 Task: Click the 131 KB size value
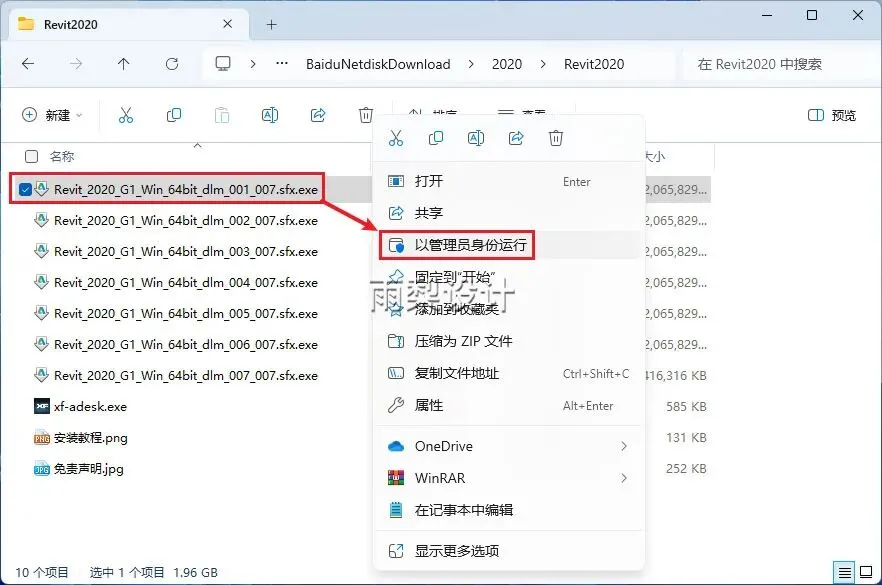[x=686, y=438]
